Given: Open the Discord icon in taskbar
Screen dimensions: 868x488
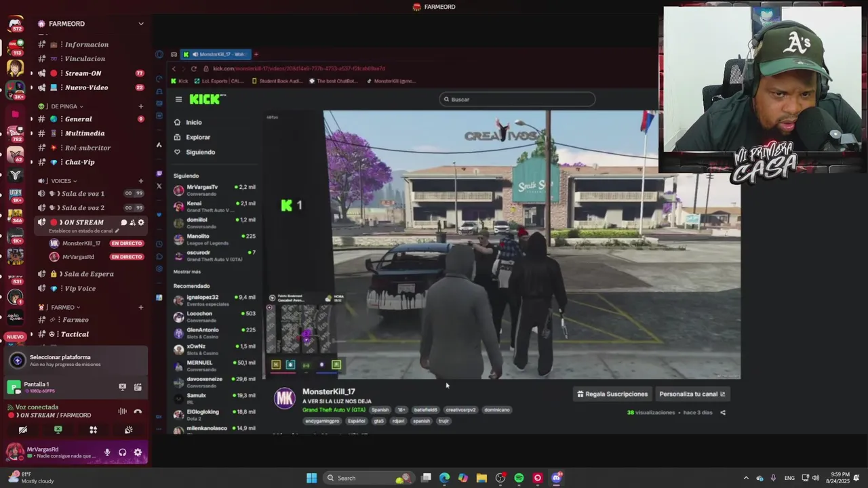Looking at the screenshot, I should pos(557,478).
